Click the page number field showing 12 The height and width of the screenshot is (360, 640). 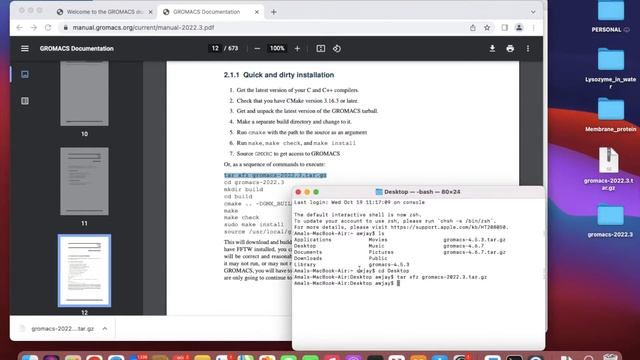pyautogui.click(x=215, y=49)
